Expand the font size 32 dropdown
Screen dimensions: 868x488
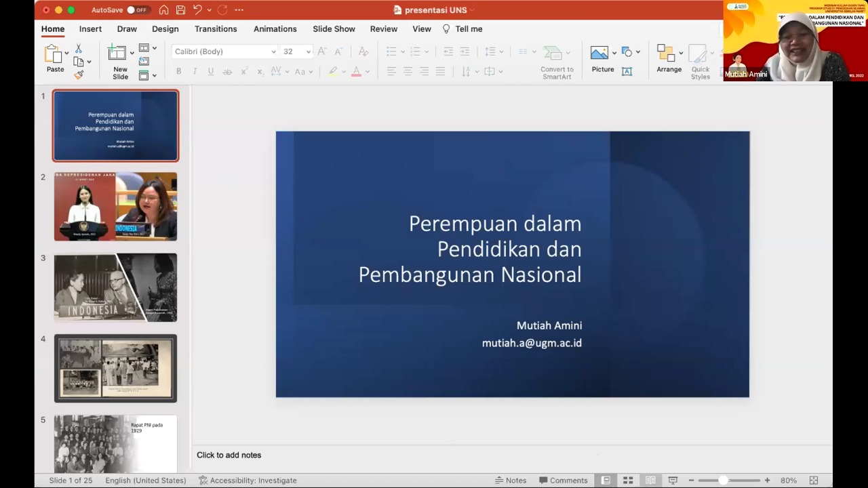[x=309, y=52]
